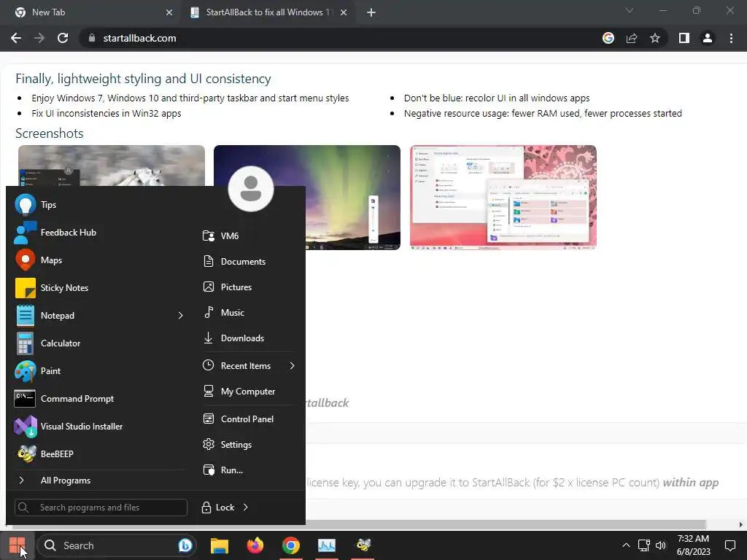Close the New Tab tab
The image size is (747, 560).
click(169, 12)
